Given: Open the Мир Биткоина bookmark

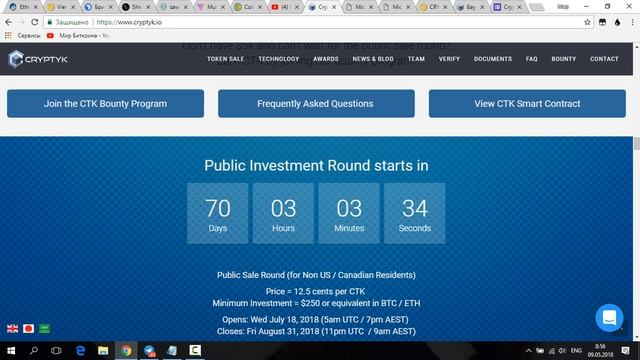Looking at the screenshot, I should point(78,36).
